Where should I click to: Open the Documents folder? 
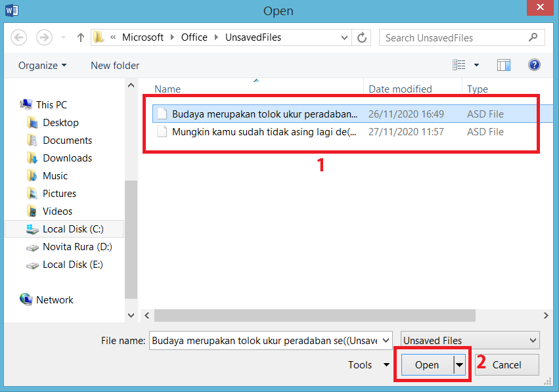[x=59, y=141]
